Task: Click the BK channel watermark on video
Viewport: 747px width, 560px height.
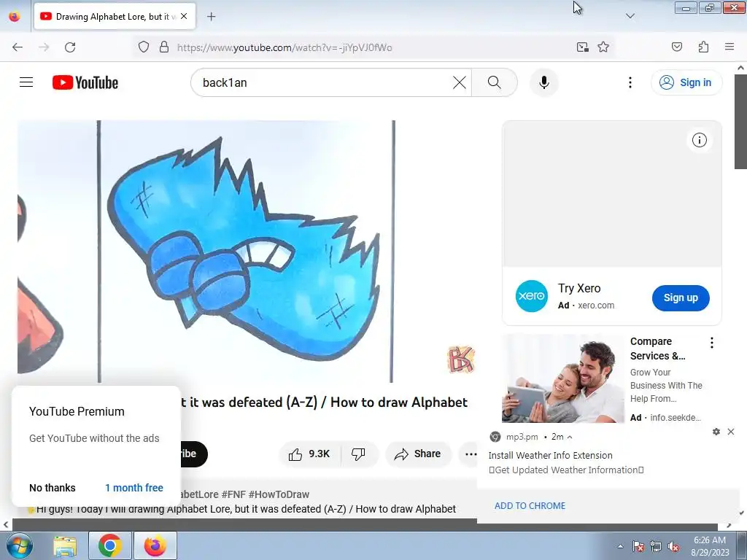Action: coord(461,359)
